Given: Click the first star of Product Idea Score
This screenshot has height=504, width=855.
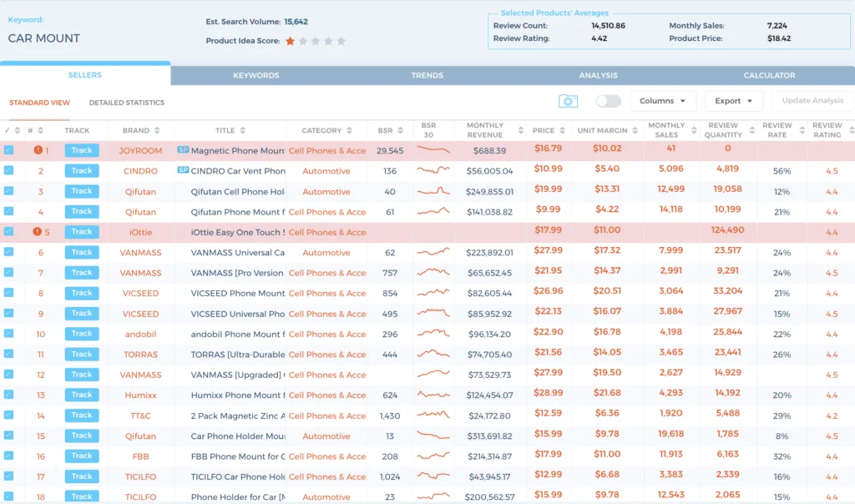Looking at the screenshot, I should point(291,41).
